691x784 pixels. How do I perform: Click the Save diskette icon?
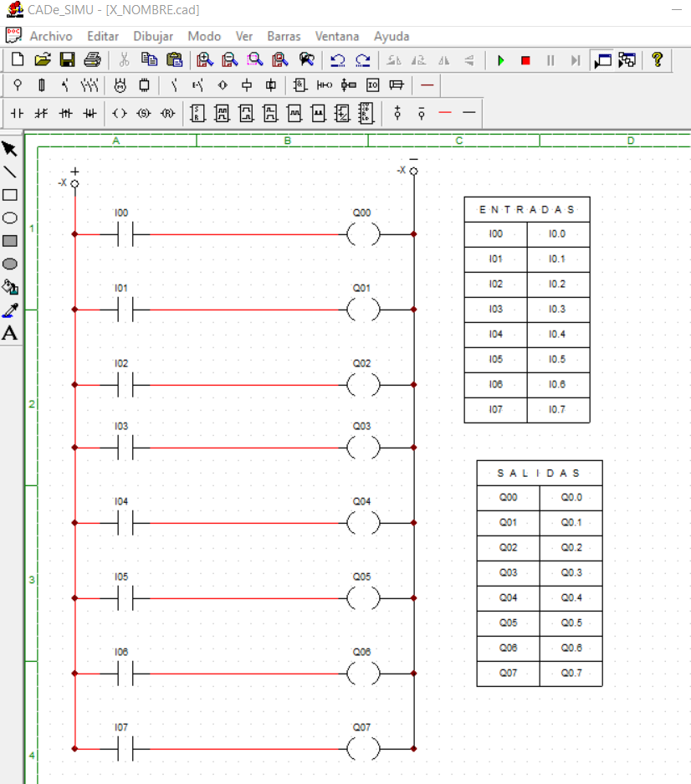coord(67,60)
